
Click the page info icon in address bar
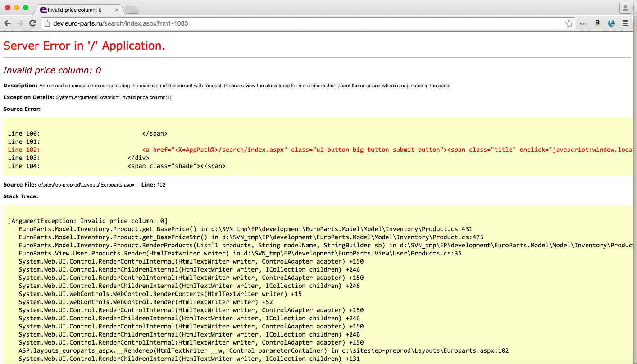click(x=47, y=23)
